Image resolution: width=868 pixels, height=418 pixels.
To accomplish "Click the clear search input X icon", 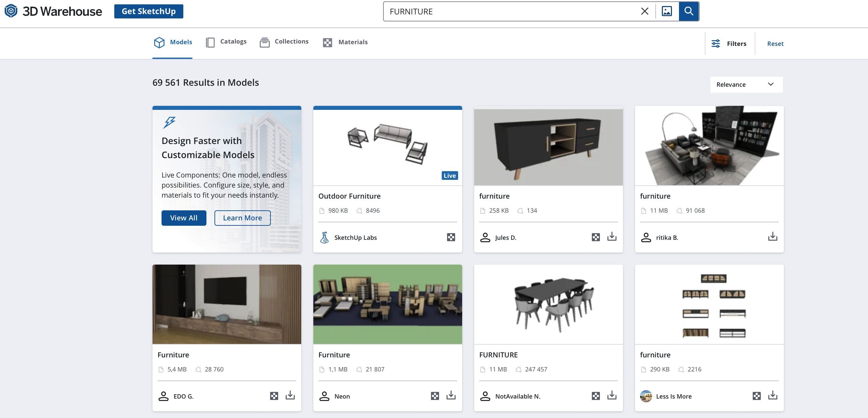I will (x=644, y=11).
